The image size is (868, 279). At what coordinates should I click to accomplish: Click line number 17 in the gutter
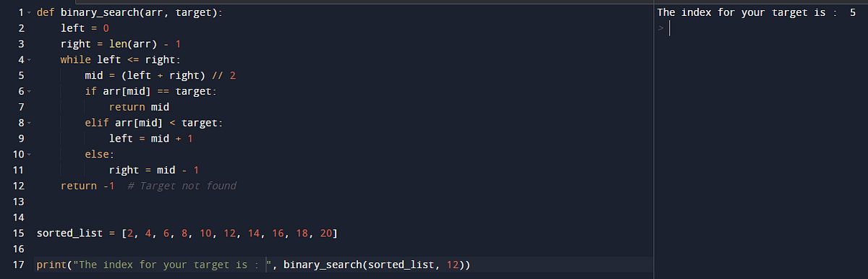point(20,265)
